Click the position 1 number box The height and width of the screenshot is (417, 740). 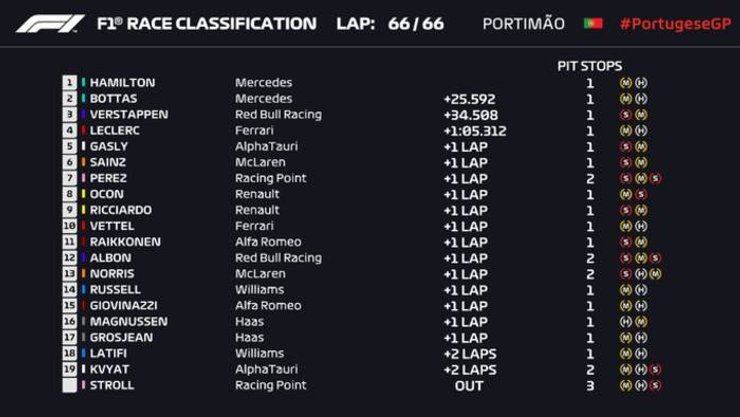(x=69, y=83)
